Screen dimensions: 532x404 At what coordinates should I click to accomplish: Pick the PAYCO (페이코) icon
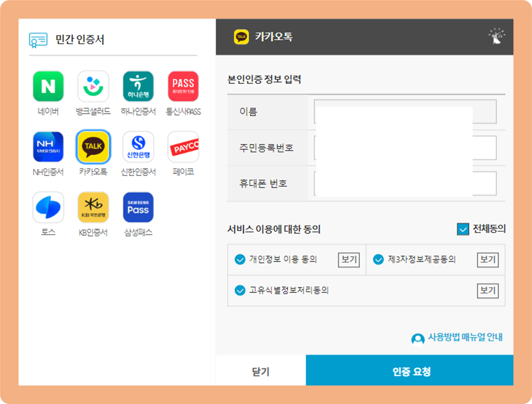183,147
